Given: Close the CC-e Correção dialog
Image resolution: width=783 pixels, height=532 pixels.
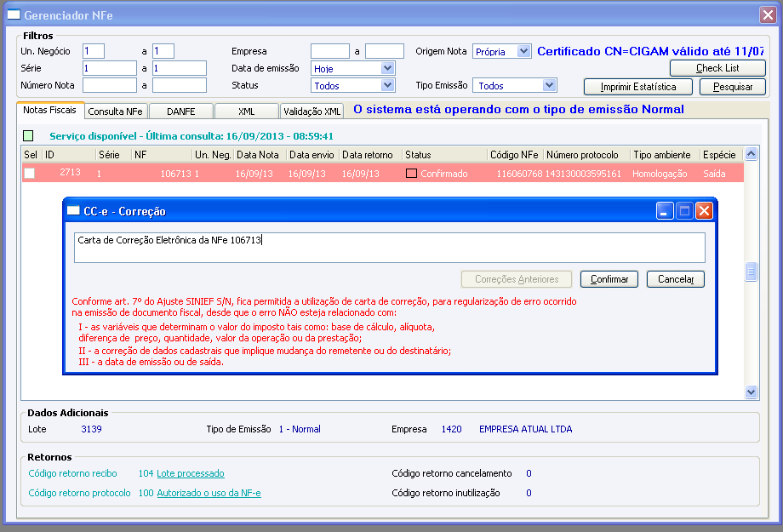Looking at the screenshot, I should pos(704,211).
